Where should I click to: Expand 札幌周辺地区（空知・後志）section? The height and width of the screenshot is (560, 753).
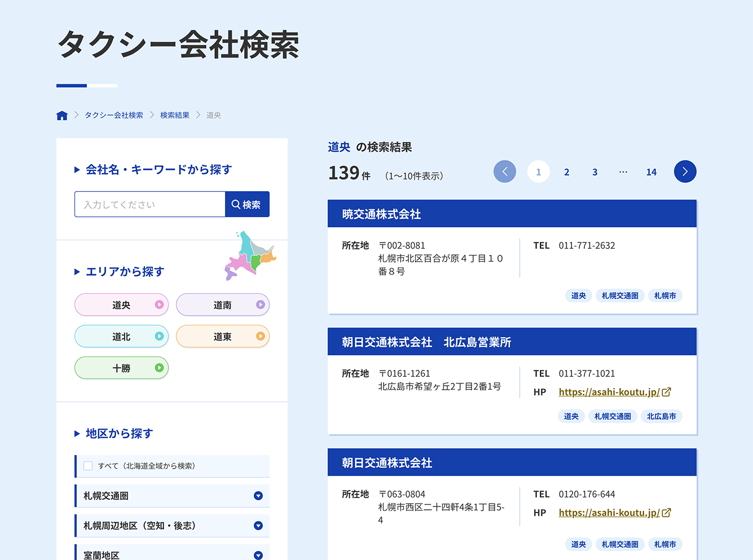[258, 526]
